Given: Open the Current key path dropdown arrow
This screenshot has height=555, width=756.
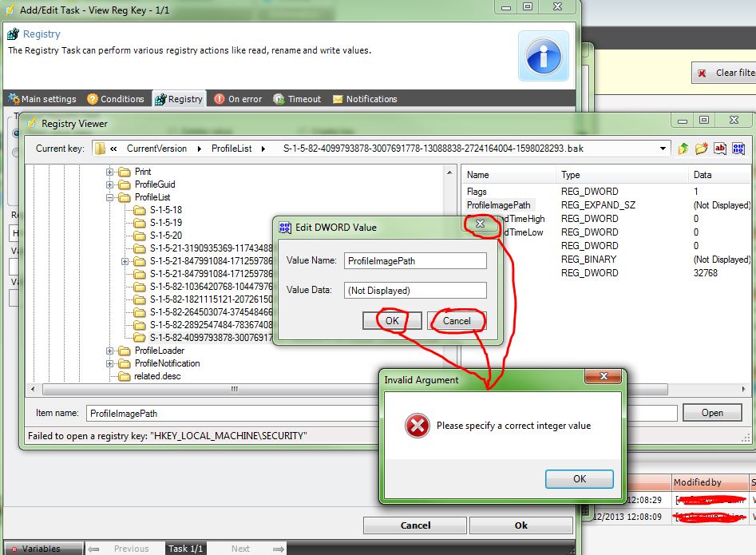Looking at the screenshot, I should pos(663,149).
